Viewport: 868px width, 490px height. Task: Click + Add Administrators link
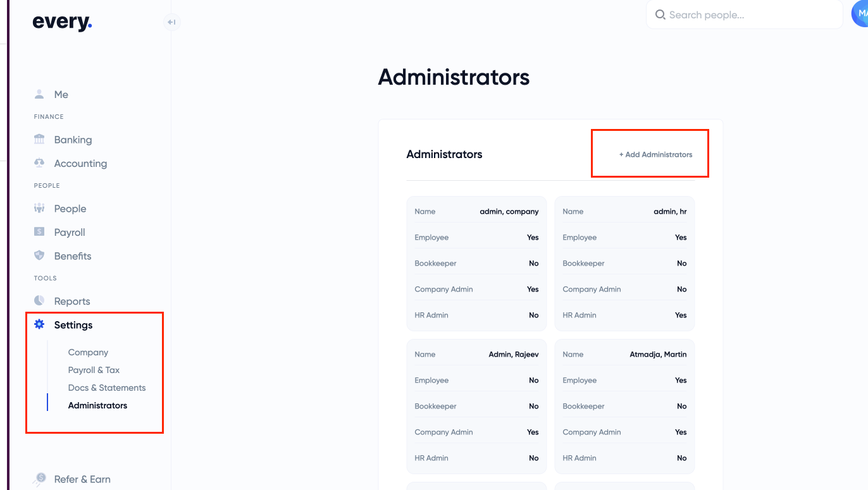[655, 154]
